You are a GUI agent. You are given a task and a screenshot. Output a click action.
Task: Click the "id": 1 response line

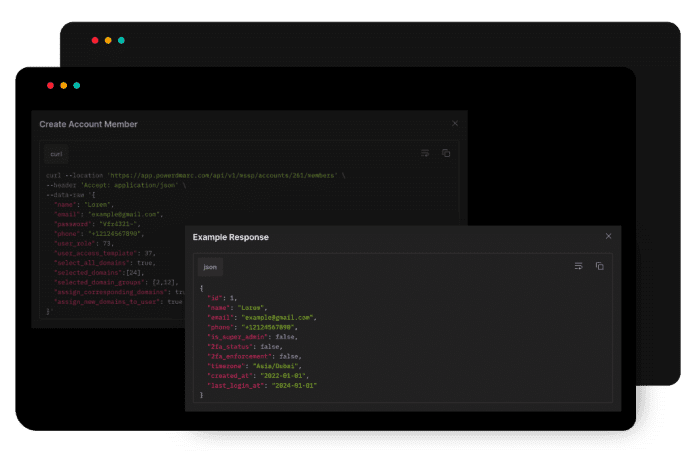[222, 298]
